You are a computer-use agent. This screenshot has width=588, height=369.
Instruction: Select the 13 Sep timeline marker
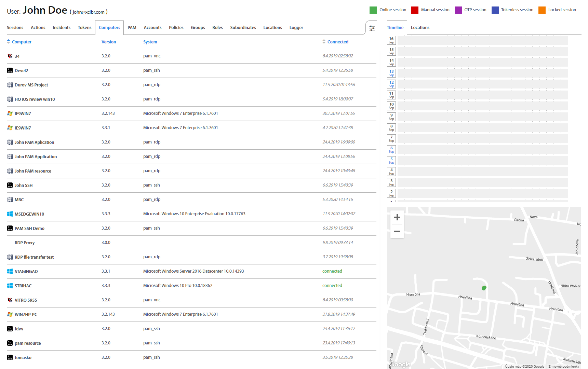coord(391,73)
